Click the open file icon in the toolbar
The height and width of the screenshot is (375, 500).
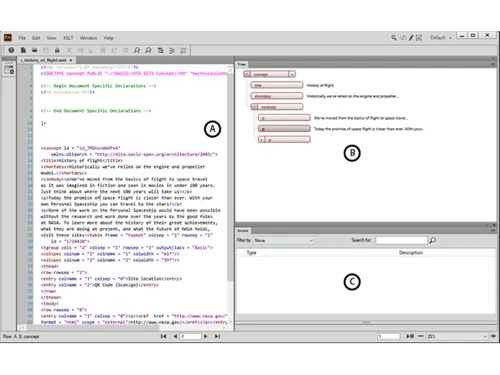34,50
